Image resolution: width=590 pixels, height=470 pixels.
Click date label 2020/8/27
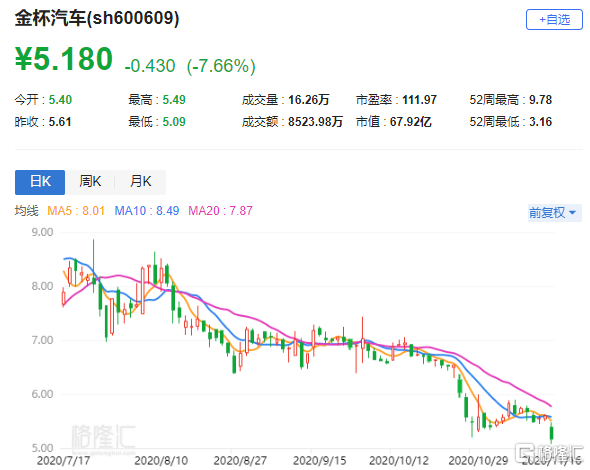tap(240, 461)
